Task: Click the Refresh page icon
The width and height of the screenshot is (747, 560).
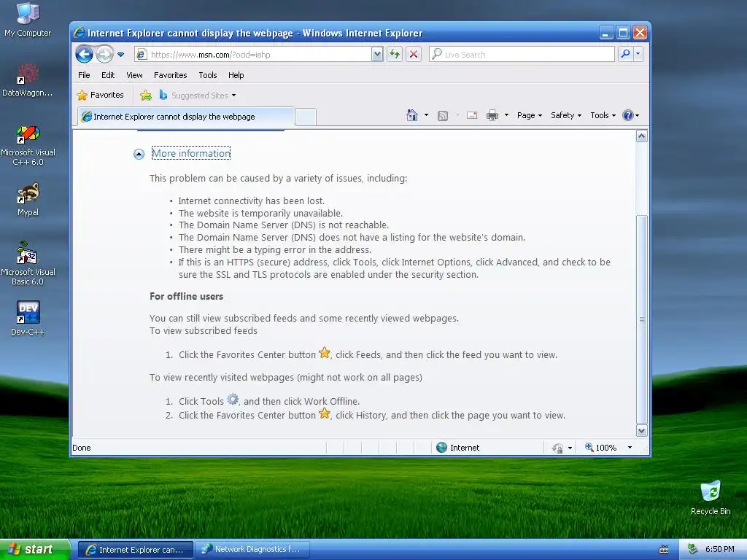Action: (395, 54)
